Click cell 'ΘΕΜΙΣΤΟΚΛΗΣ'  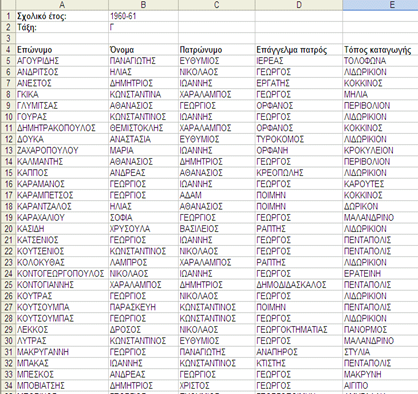coord(143,128)
